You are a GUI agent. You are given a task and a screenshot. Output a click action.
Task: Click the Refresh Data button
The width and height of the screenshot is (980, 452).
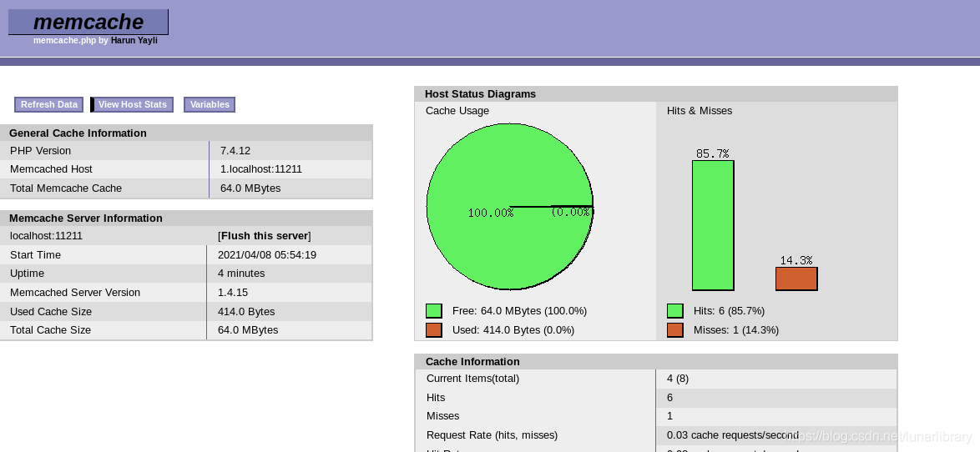pos(48,104)
